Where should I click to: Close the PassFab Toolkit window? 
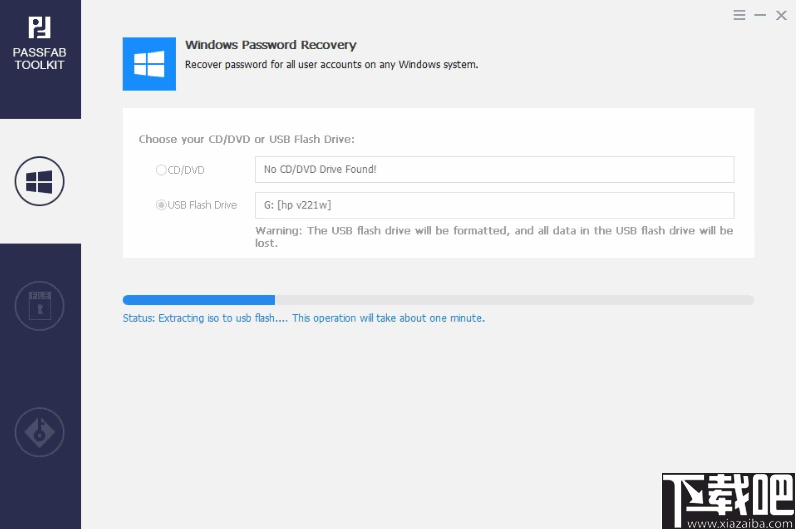[x=781, y=15]
